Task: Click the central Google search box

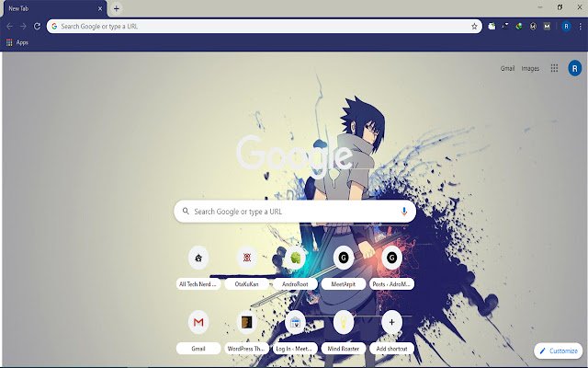Action: tap(295, 212)
